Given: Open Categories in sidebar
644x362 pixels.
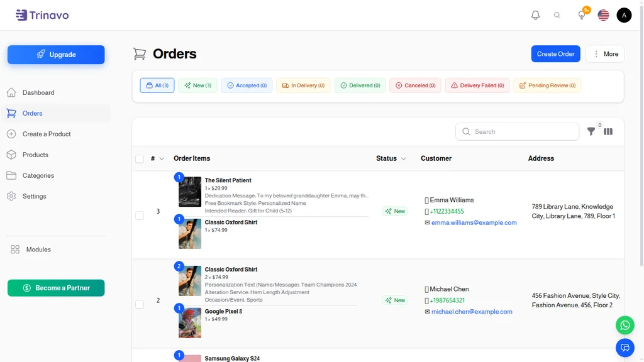Looking at the screenshot, I should point(56,175).
